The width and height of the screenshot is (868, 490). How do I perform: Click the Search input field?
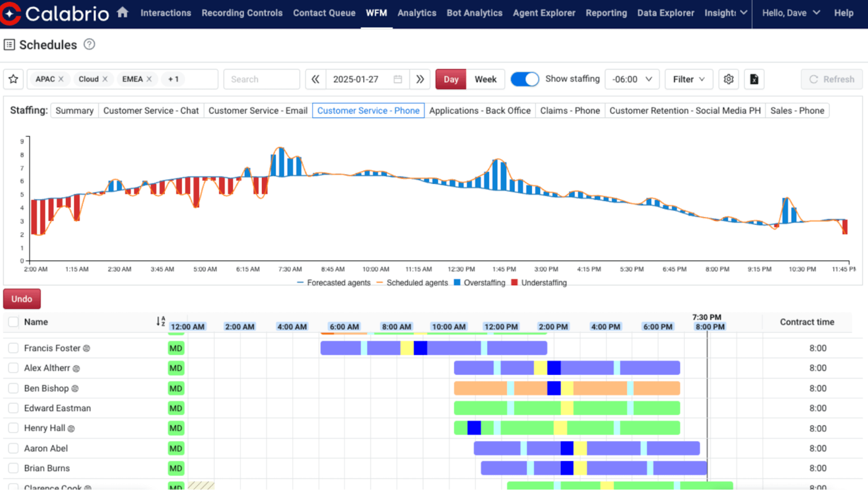click(261, 79)
